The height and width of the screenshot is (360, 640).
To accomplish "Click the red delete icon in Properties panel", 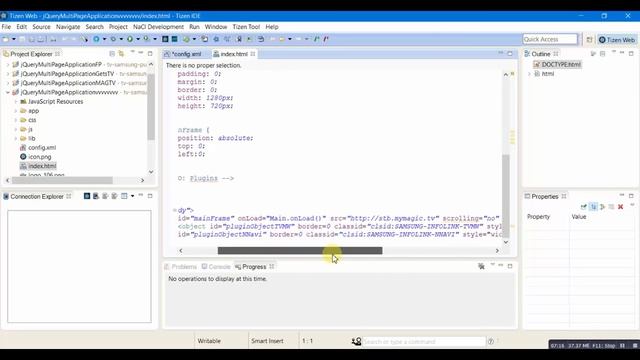I will click(x=620, y=207).
